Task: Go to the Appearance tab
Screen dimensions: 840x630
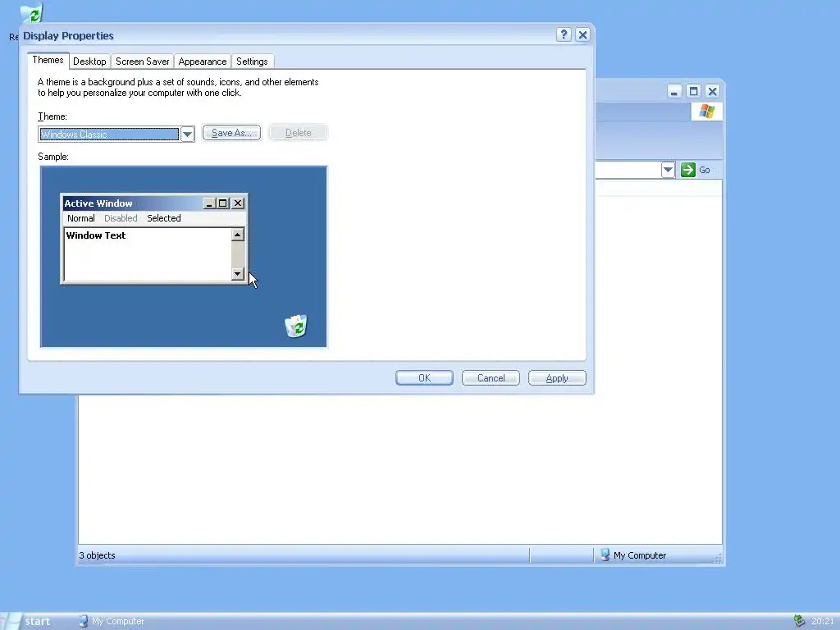Action: click(203, 61)
